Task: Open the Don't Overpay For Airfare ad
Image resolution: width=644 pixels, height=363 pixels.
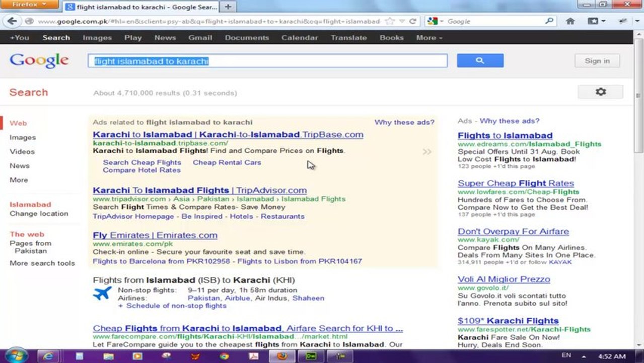Action: coord(513,231)
